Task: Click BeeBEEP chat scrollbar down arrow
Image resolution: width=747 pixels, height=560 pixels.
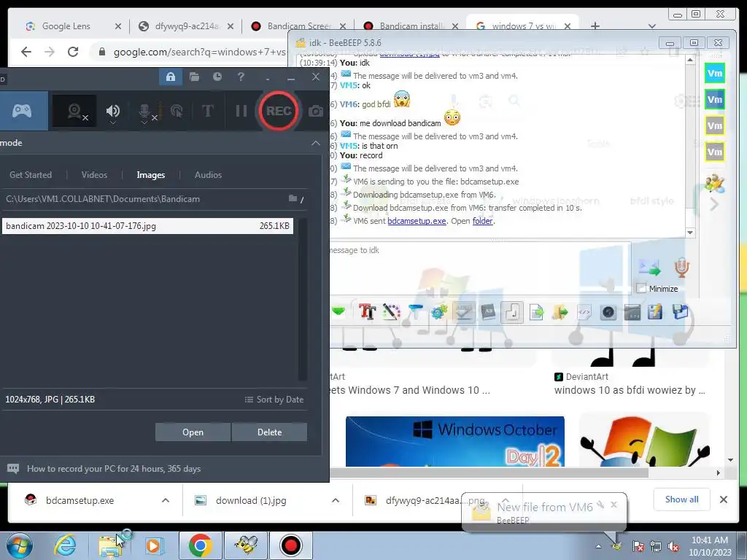Action: tap(690, 233)
